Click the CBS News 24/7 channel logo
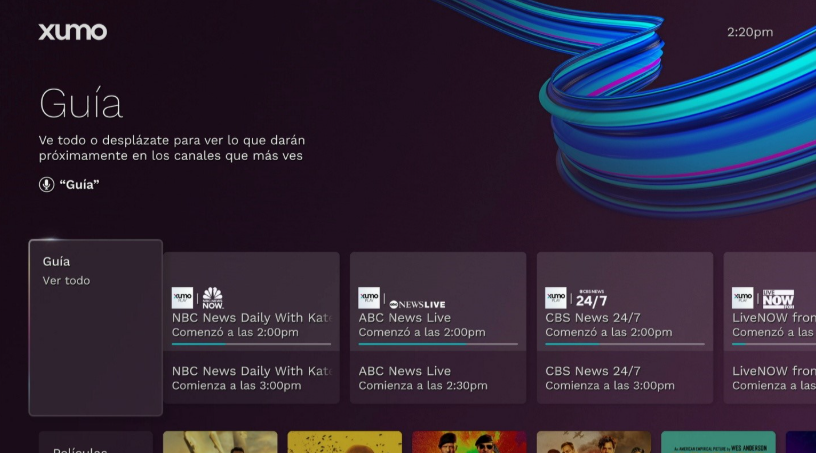The image size is (816, 453). [x=591, y=298]
